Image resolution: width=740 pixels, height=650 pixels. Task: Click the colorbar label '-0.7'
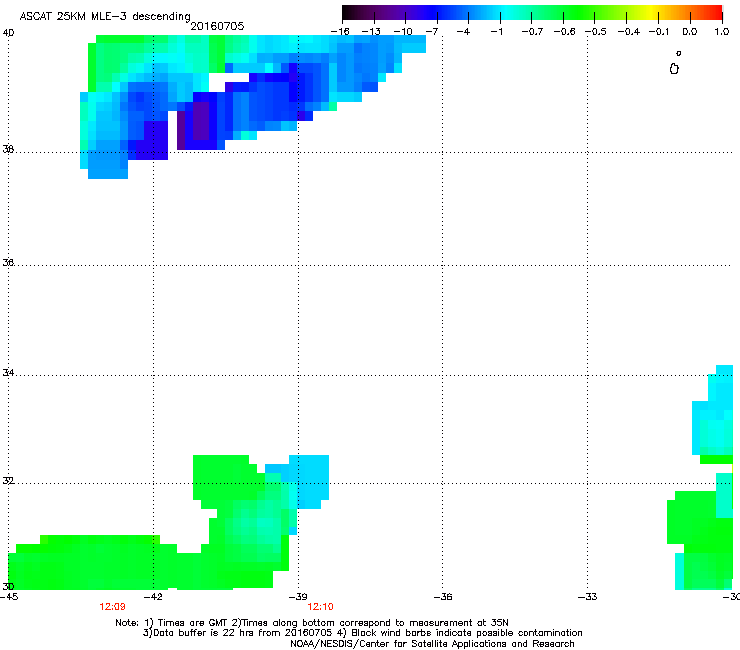coord(532,32)
